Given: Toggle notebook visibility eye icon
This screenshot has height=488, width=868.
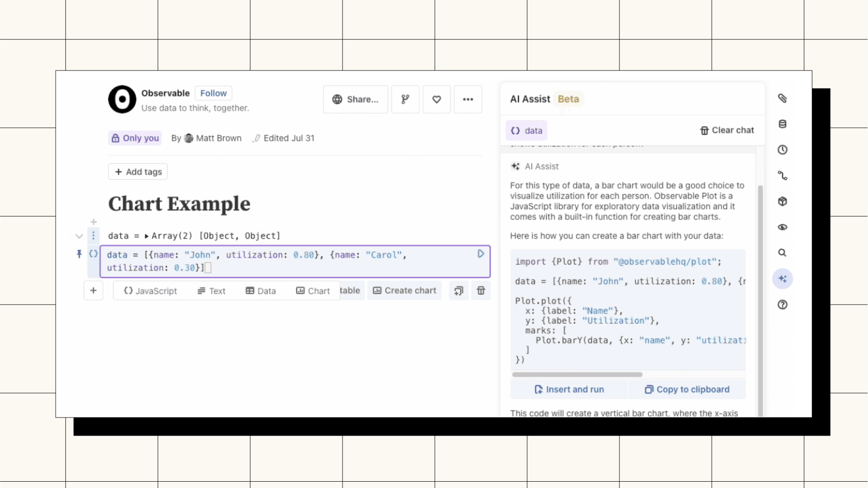Looking at the screenshot, I should (783, 227).
